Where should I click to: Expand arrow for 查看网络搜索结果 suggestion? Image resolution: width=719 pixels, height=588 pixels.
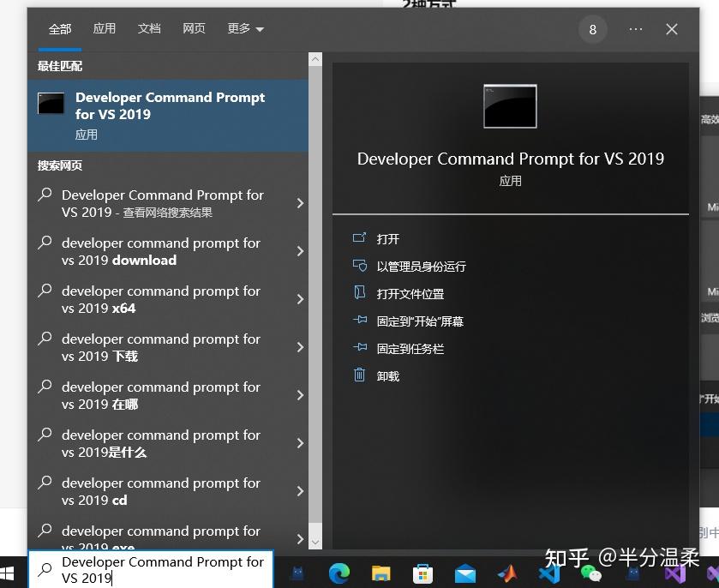(300, 203)
